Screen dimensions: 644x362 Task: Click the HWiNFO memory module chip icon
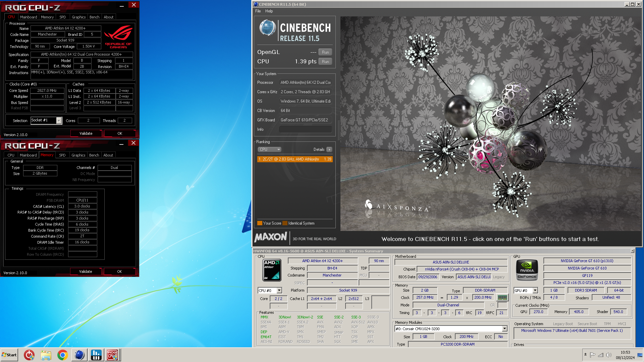(x=502, y=297)
